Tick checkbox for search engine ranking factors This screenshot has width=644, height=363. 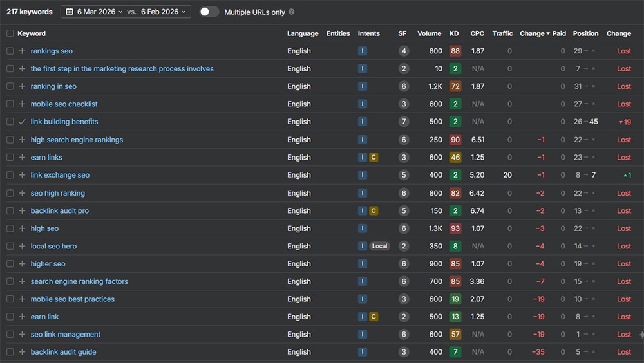pyautogui.click(x=10, y=281)
